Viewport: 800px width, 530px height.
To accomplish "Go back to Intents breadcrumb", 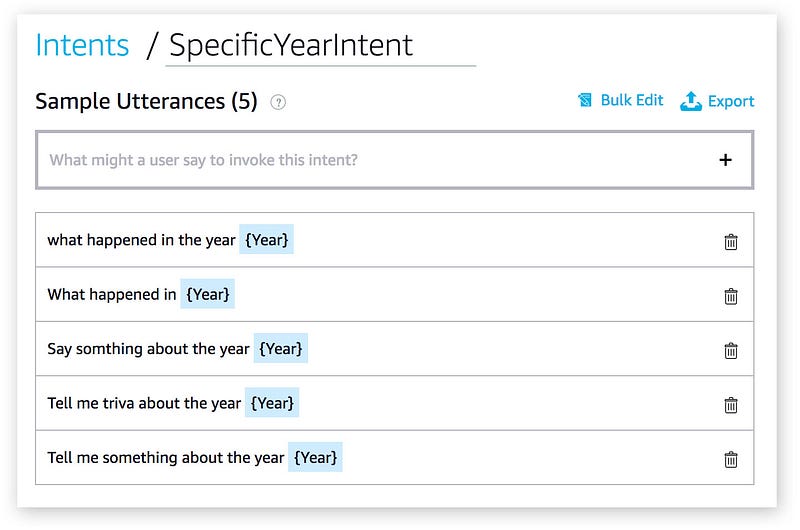I will click(82, 45).
